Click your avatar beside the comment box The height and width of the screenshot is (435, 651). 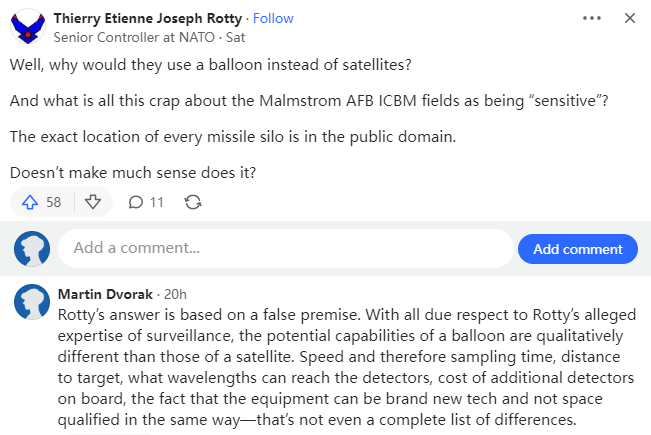click(x=32, y=249)
